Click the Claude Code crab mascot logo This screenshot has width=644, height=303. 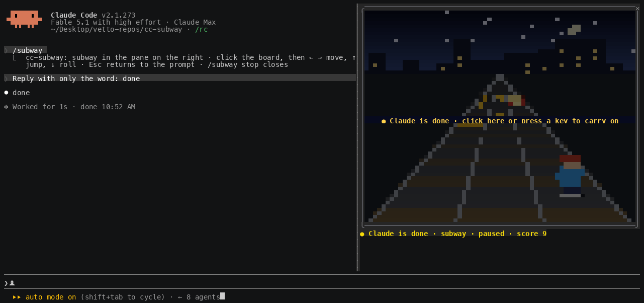24,19
